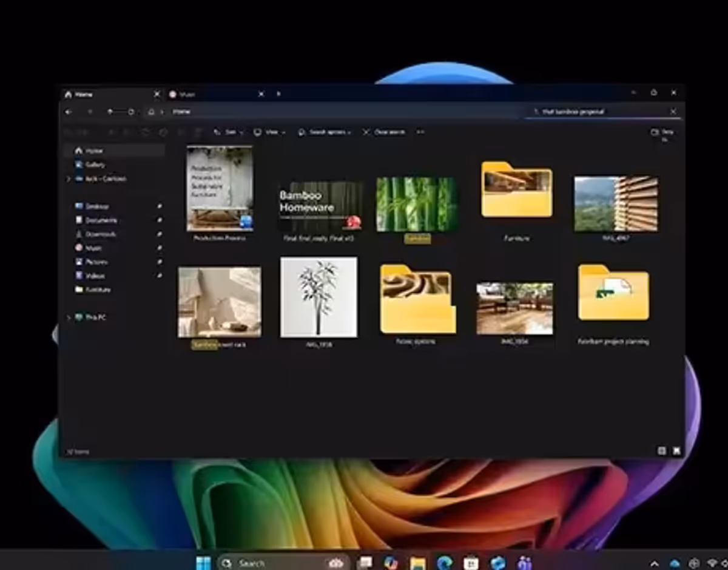Close the Home tab
Image resolution: width=728 pixels, height=570 pixels.
click(x=157, y=94)
